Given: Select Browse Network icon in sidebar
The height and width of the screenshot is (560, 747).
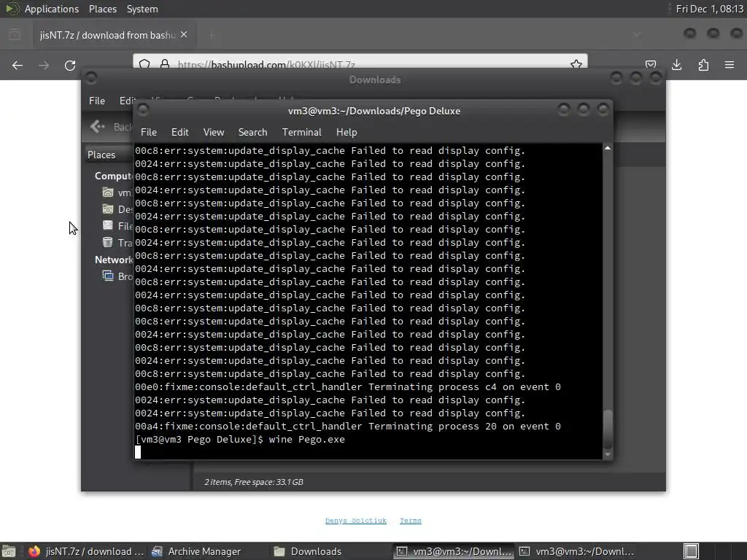Looking at the screenshot, I should (108, 276).
